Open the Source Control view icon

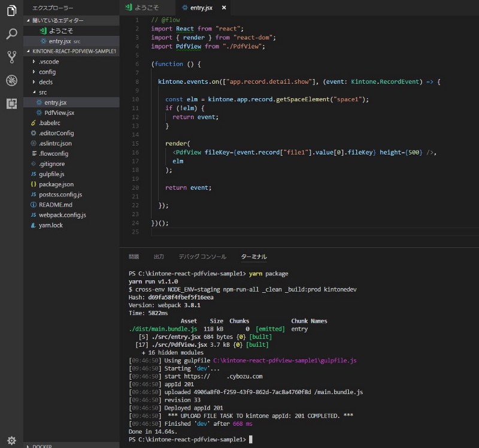11,57
